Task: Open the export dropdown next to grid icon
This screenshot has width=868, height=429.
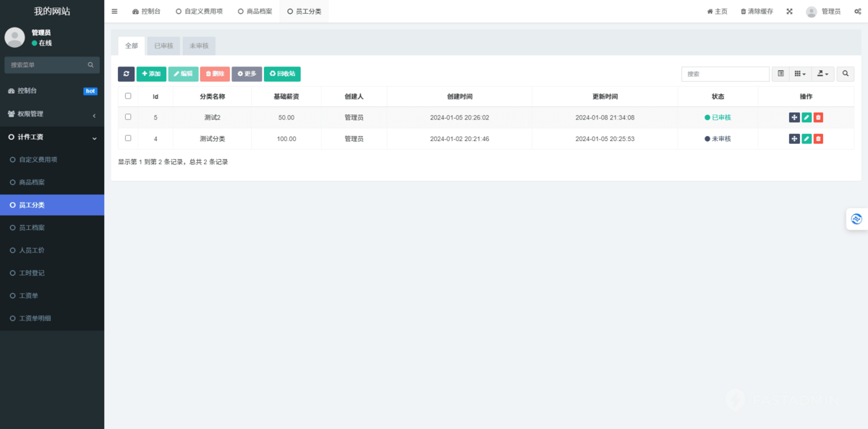Action: [x=822, y=74]
